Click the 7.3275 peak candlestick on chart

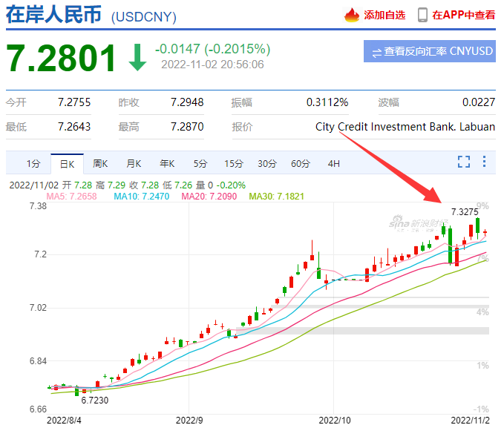[478, 225]
